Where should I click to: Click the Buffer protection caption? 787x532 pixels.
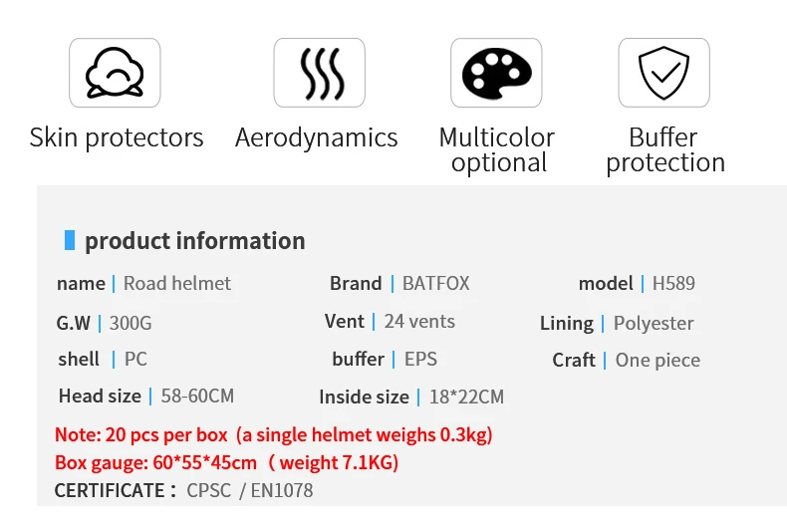click(664, 149)
